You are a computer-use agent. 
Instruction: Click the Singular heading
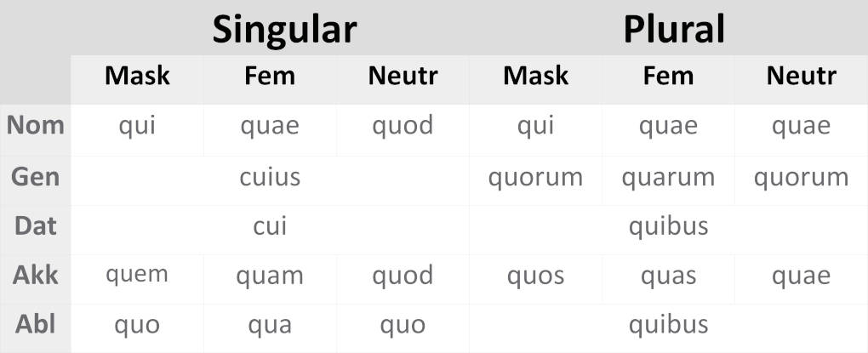click(284, 29)
